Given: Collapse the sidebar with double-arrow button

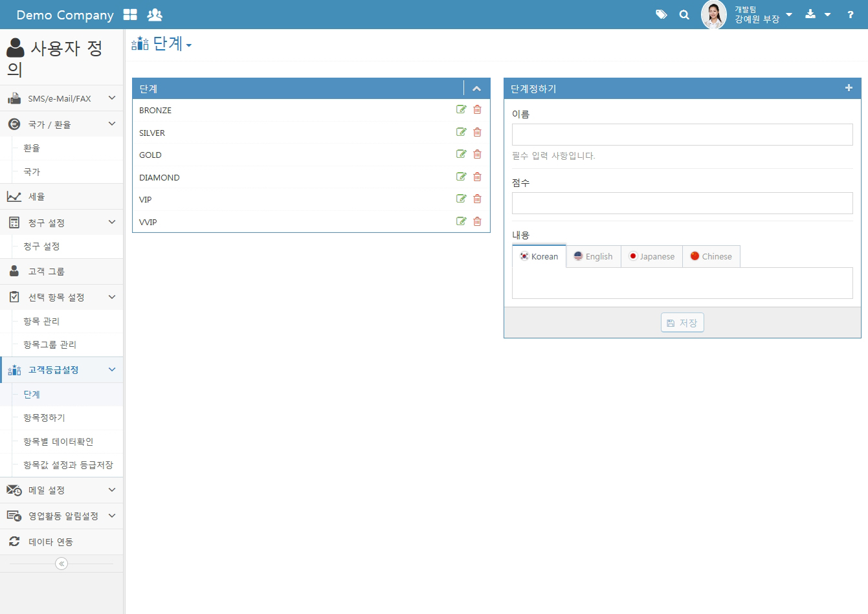Looking at the screenshot, I should tap(61, 564).
